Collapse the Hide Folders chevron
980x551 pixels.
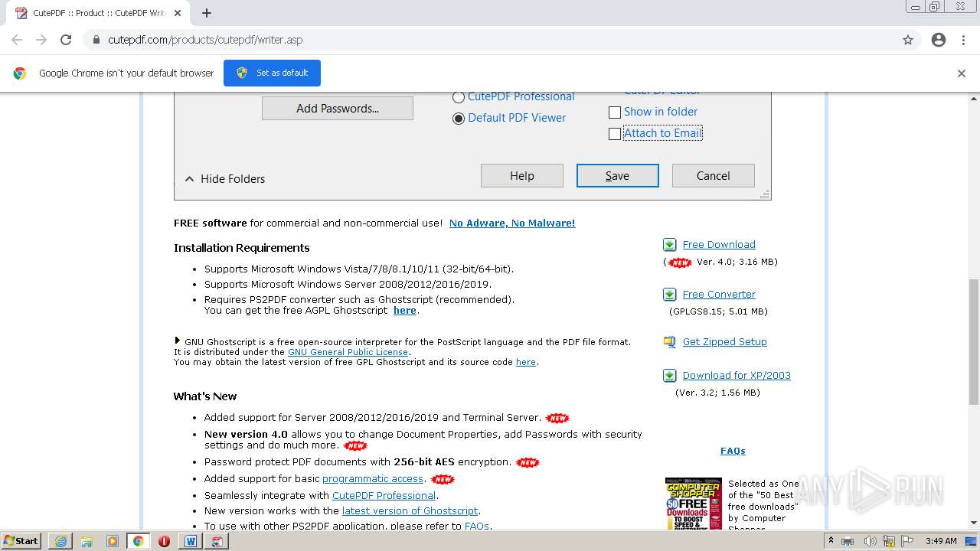(190, 179)
